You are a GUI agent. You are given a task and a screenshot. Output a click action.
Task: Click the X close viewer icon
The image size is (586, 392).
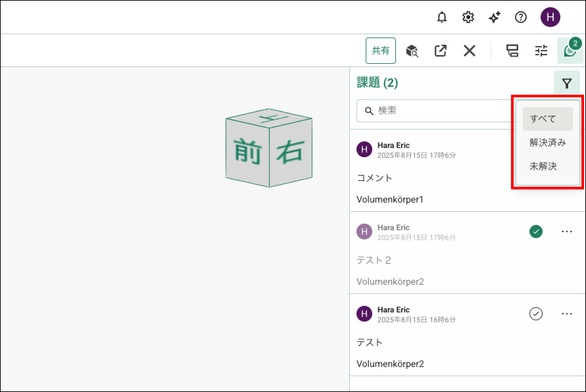pyautogui.click(x=469, y=51)
